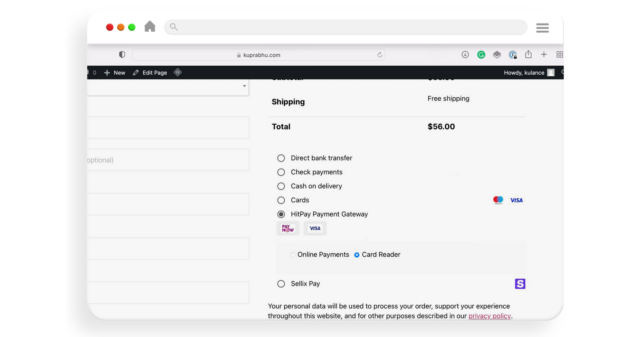
Task: Open the hamburger menu icon
Action: point(542,28)
